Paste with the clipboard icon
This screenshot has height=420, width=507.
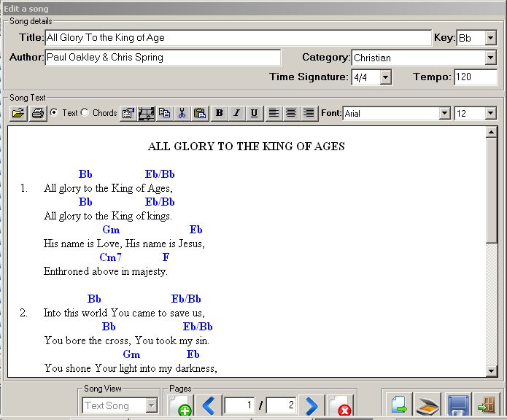click(200, 114)
